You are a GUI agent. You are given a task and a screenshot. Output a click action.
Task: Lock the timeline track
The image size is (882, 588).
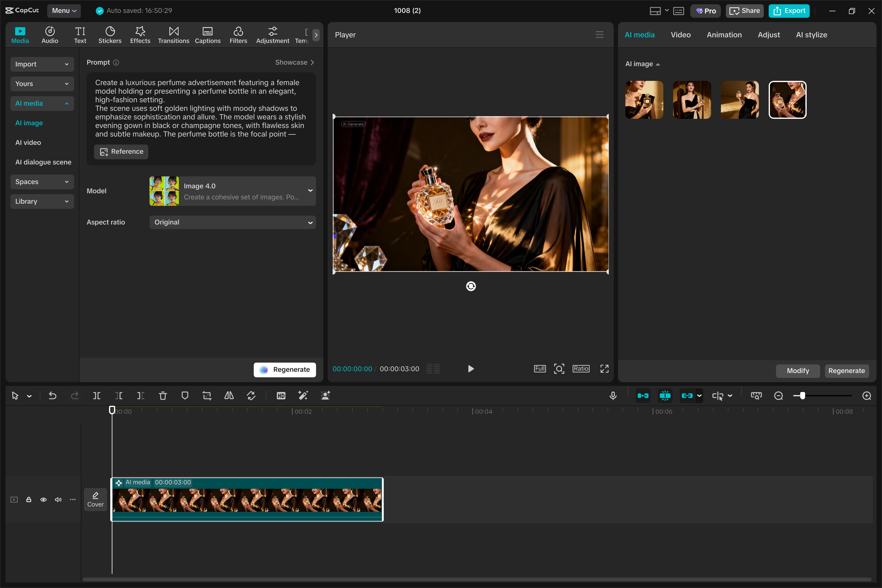tap(29, 499)
